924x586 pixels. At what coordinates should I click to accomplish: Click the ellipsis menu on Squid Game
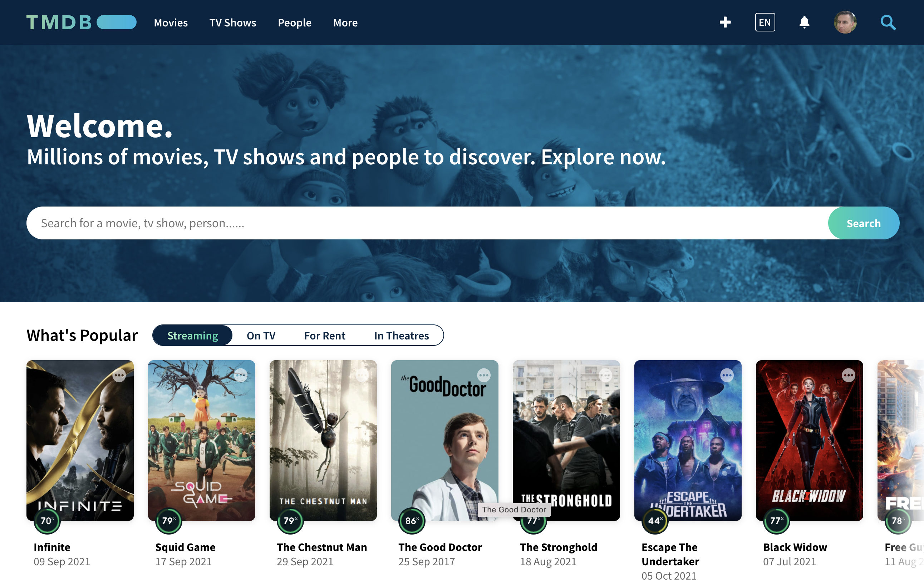click(x=242, y=375)
